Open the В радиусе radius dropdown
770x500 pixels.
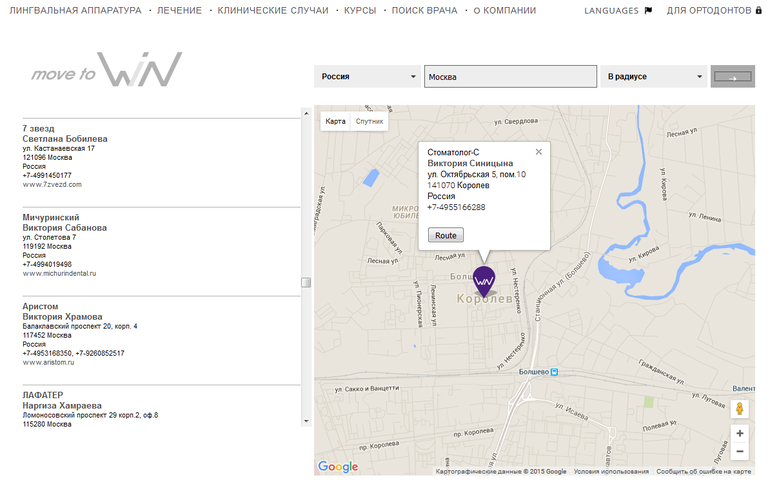pyautogui.click(x=654, y=77)
